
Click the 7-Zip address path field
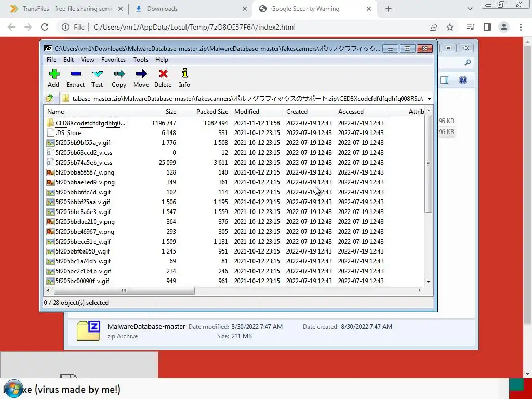[243, 99]
